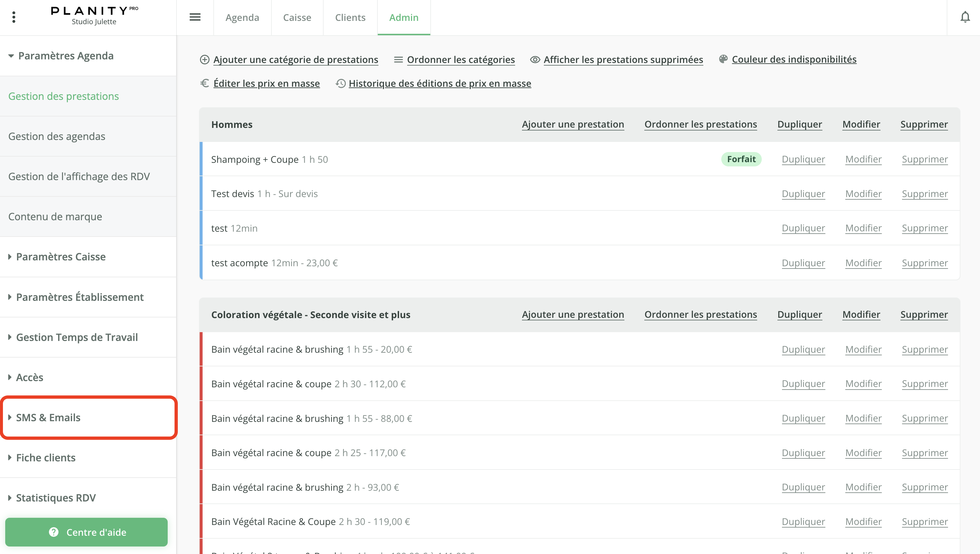Switch to the Agenda tab
980x554 pixels.
pyautogui.click(x=242, y=17)
